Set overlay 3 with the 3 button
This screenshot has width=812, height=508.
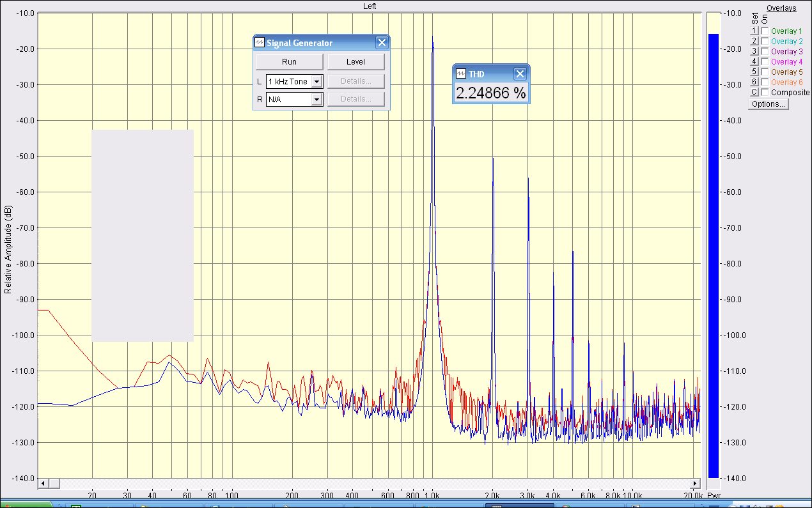754,51
